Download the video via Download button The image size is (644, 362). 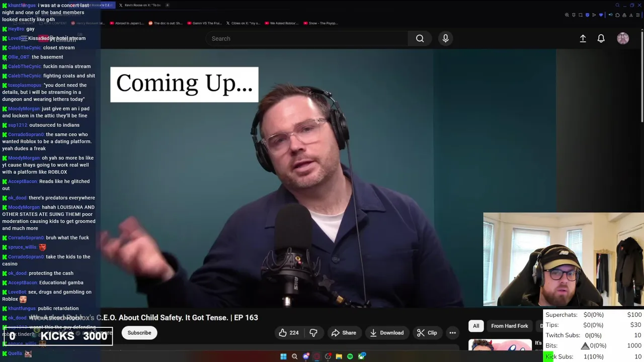[x=386, y=333]
